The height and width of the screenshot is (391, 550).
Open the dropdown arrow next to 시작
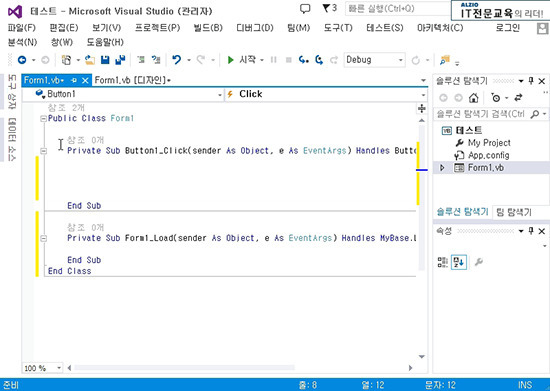click(262, 60)
